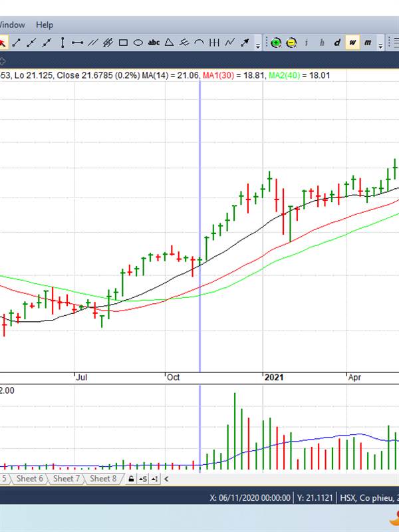The image size is (399, 532).
Task: Click the MA(14) = 21.06 label
Action: tap(170, 75)
